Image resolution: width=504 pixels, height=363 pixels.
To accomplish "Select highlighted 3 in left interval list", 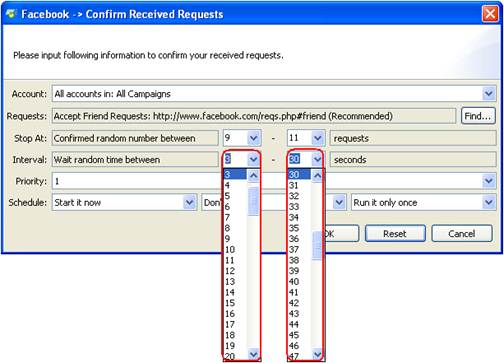I will [235, 174].
